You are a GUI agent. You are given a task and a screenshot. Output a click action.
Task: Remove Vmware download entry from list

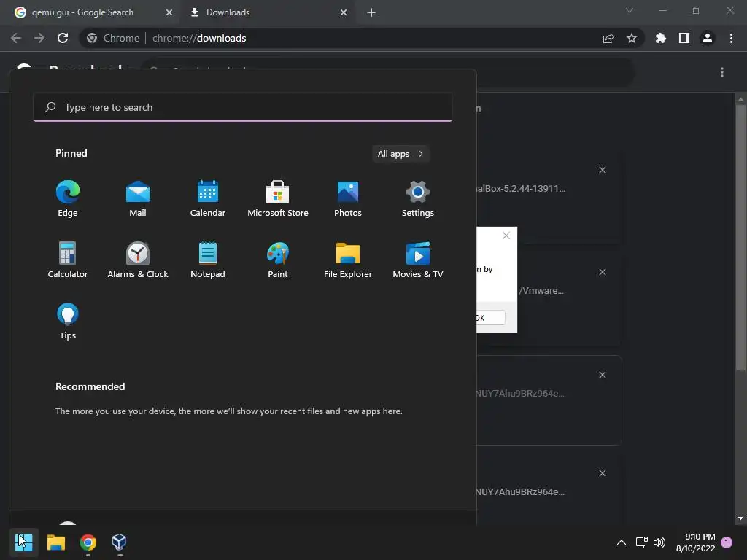click(603, 272)
